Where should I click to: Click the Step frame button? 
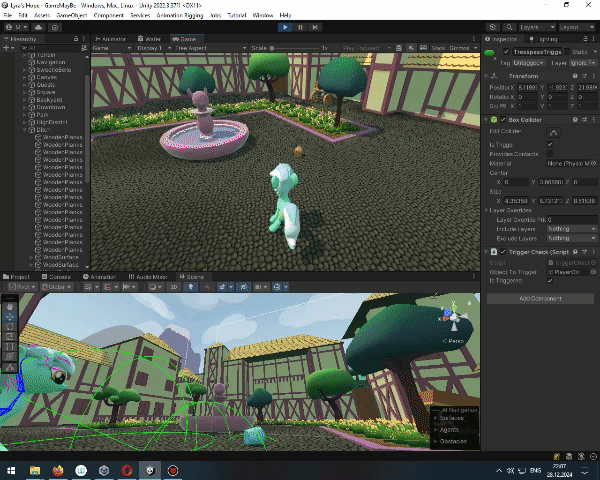tap(313, 27)
